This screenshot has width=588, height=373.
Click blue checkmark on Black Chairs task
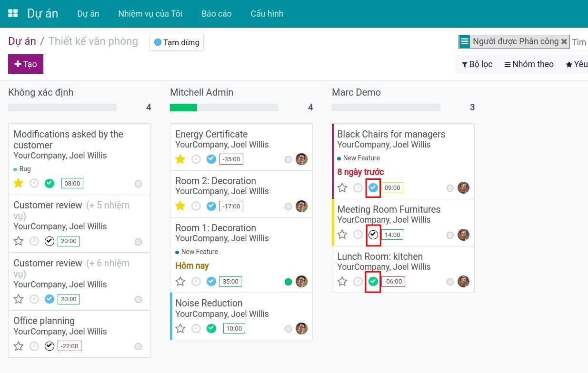[x=373, y=188]
